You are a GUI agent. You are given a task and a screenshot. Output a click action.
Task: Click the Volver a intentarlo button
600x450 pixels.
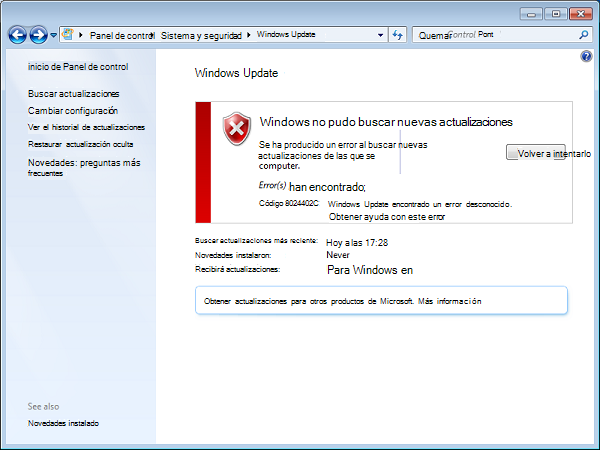point(536,153)
